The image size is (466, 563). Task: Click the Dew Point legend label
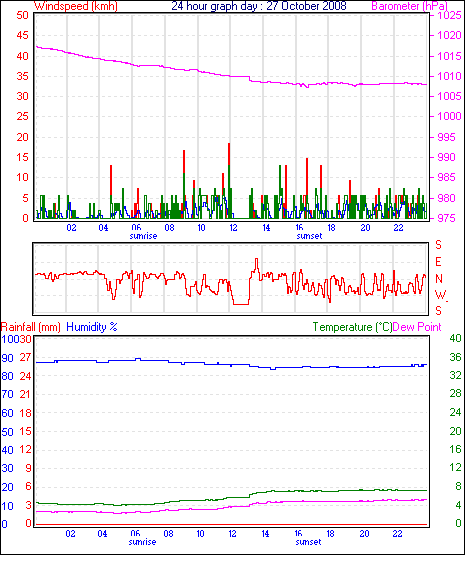[x=417, y=327]
